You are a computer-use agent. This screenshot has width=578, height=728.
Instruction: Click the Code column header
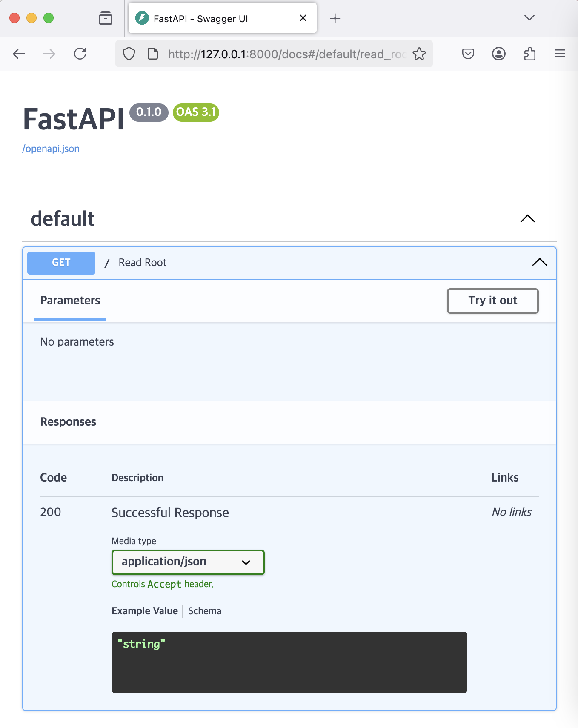coord(53,478)
